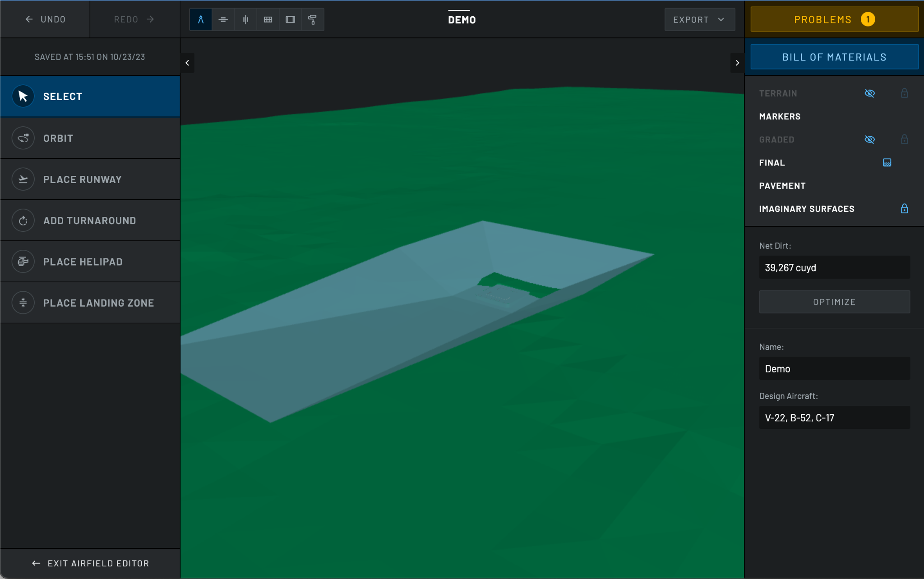The image size is (924, 579).
Task: Select the Place Helipad tool icon
Action: pos(23,262)
